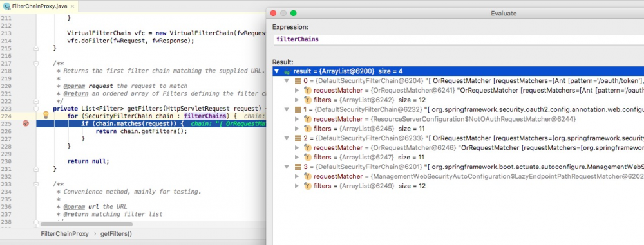Click 'return null;' code line
Viewport: 644px width, 245px height.
click(x=88, y=161)
